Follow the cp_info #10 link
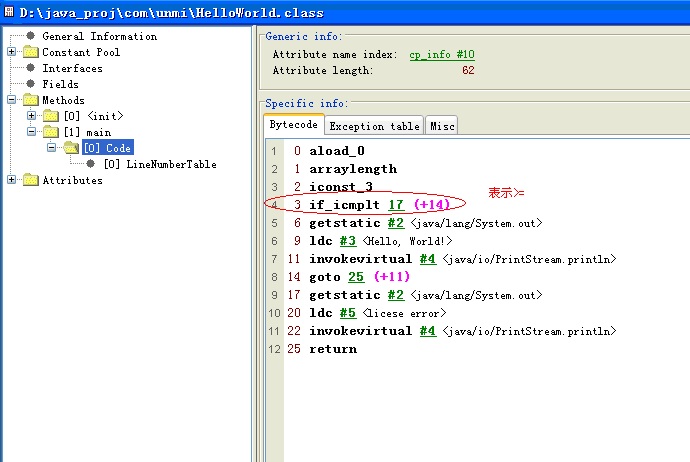 pyautogui.click(x=442, y=55)
